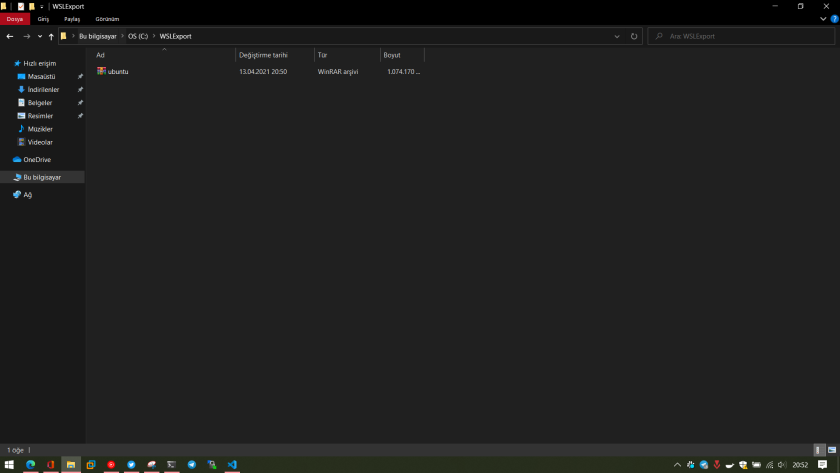The image size is (840, 473).
Task: Open Telegram from the taskbar
Action: tap(192, 465)
